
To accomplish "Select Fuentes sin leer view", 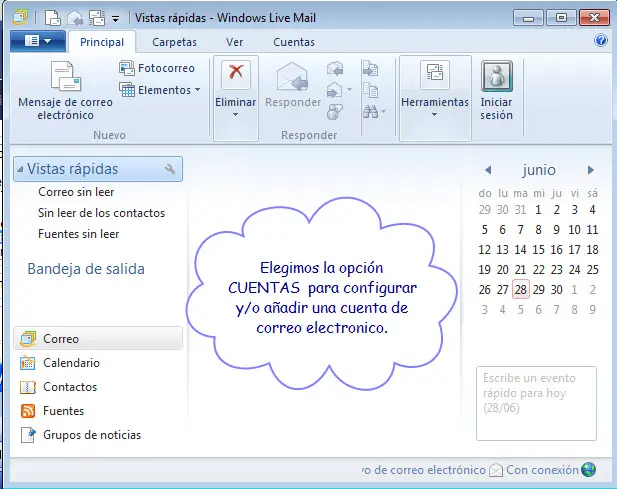I will (x=78, y=234).
